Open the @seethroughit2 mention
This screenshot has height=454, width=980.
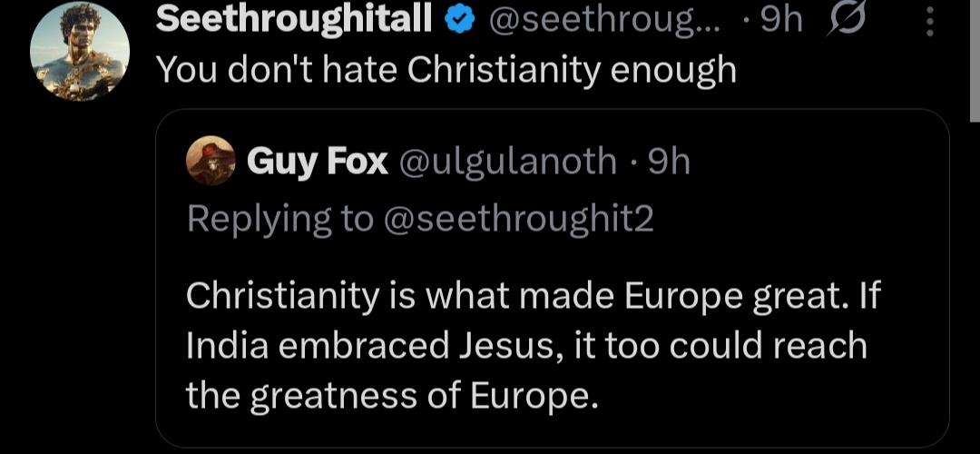[518, 219]
